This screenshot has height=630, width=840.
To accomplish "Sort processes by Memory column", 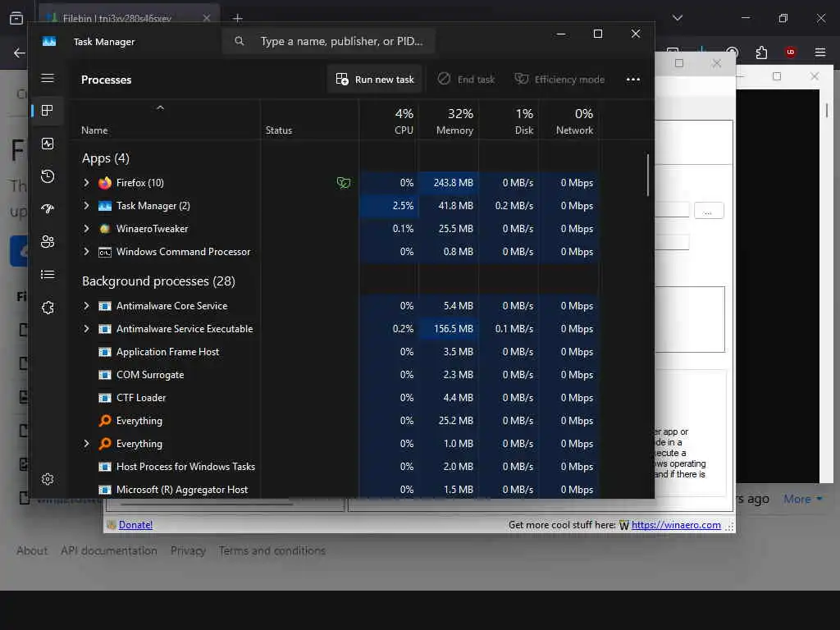I will point(448,120).
